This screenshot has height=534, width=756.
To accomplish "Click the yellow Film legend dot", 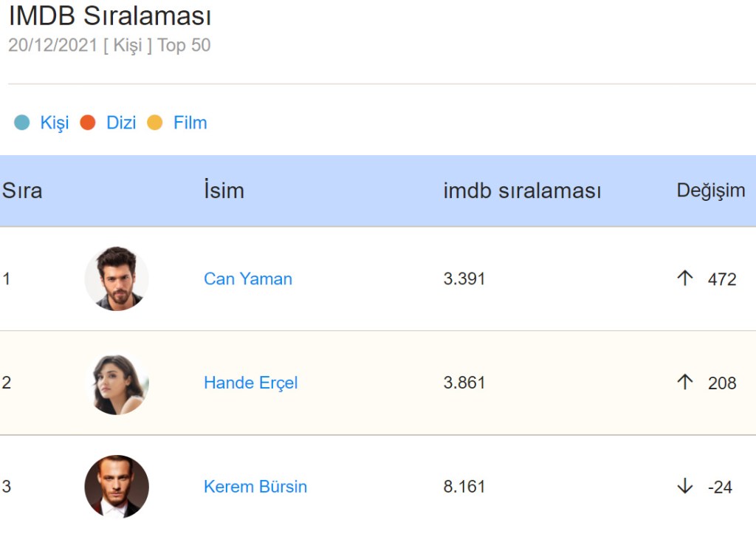I will point(155,123).
